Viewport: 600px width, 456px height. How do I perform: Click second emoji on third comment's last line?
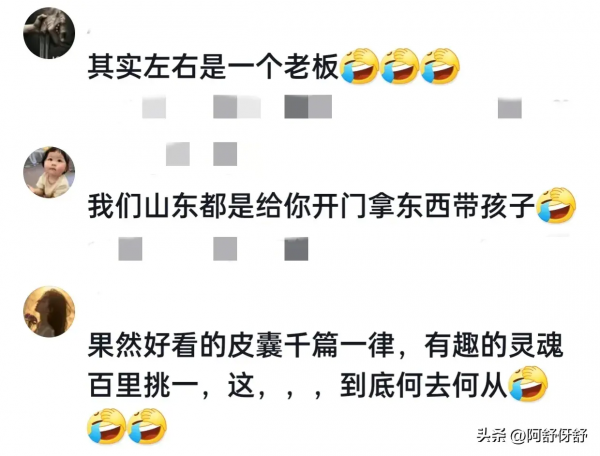pos(147,426)
